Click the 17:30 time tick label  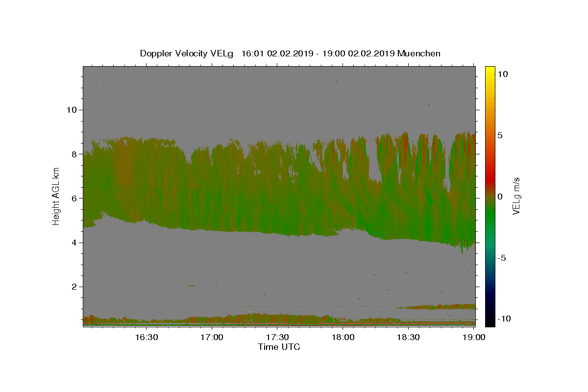[x=277, y=337]
